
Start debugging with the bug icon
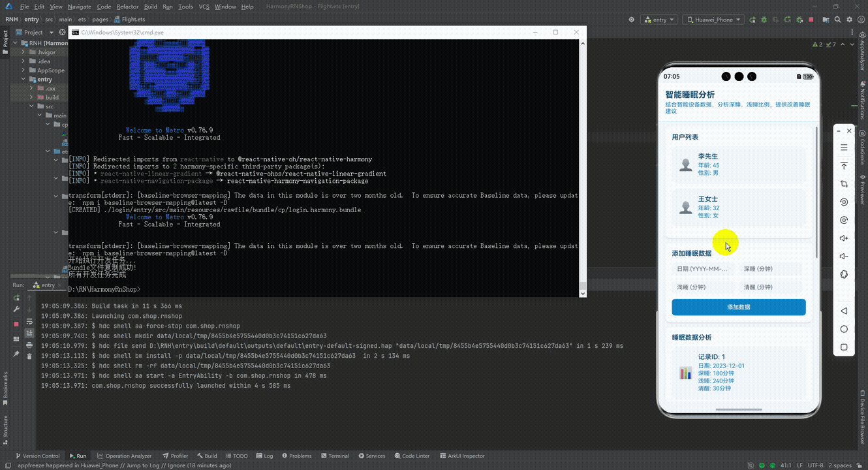tap(764, 20)
